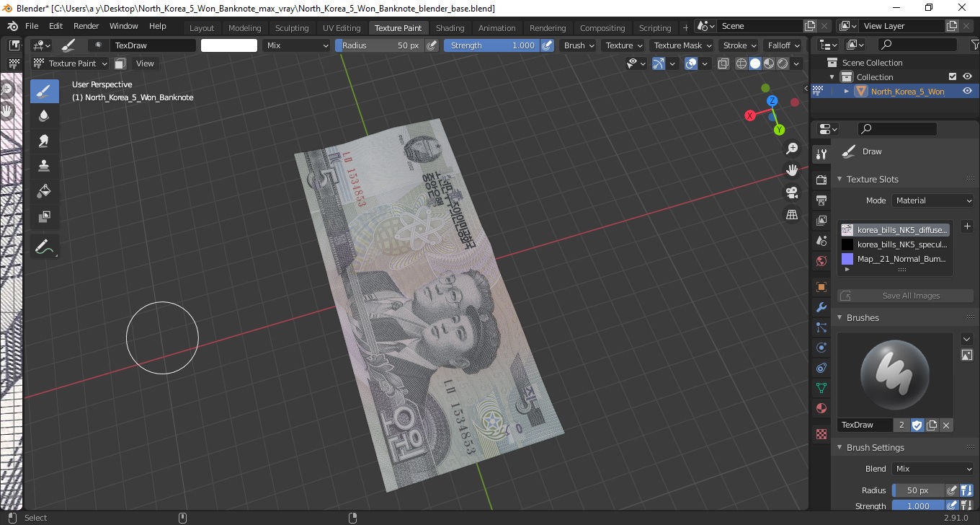Toggle X-ray display button
Viewport: 980px width, 525px height.
(x=723, y=63)
